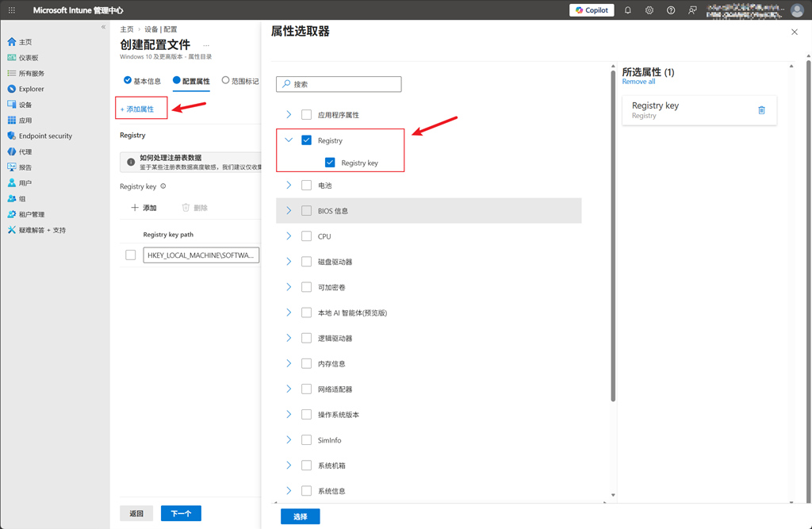Switch to the 范围标记 step tab
Screen dimensions: 812x529
(240, 81)
